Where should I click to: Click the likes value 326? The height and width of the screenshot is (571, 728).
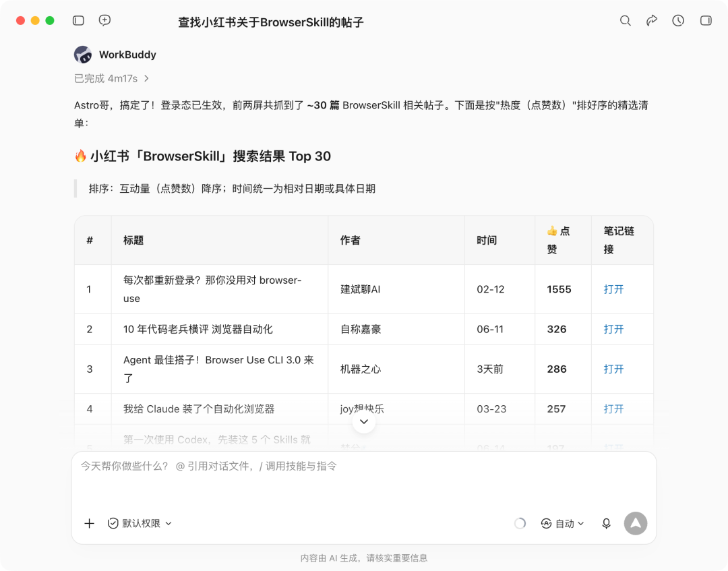click(x=557, y=329)
